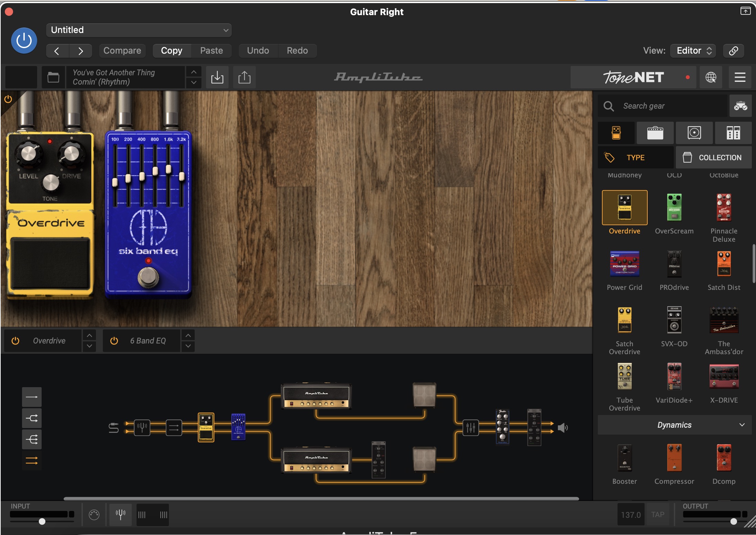Toggle power for Overdrive slot
Screen dimensions: 756x535
pos(15,341)
